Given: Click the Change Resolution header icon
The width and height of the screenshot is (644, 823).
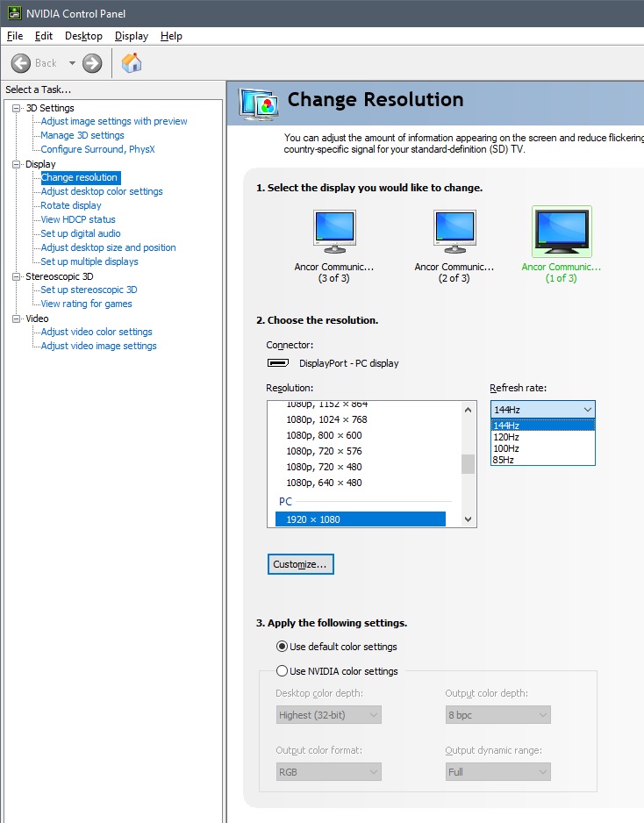Looking at the screenshot, I should point(258,104).
